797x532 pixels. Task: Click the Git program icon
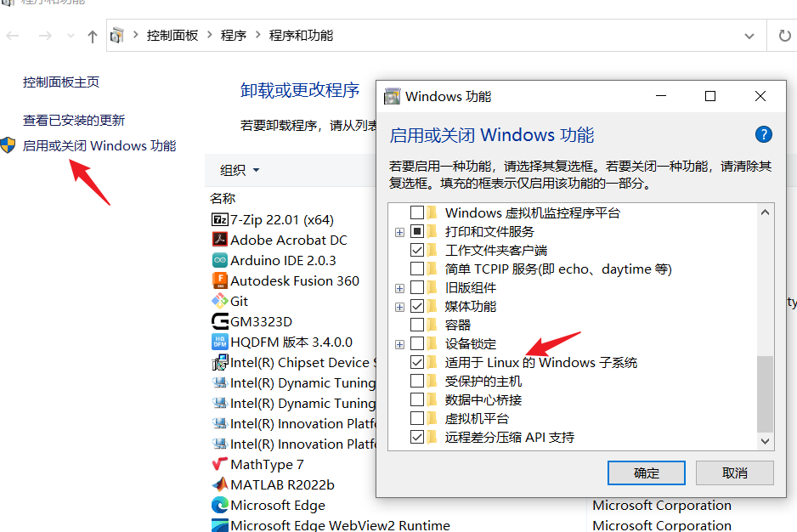[219, 301]
